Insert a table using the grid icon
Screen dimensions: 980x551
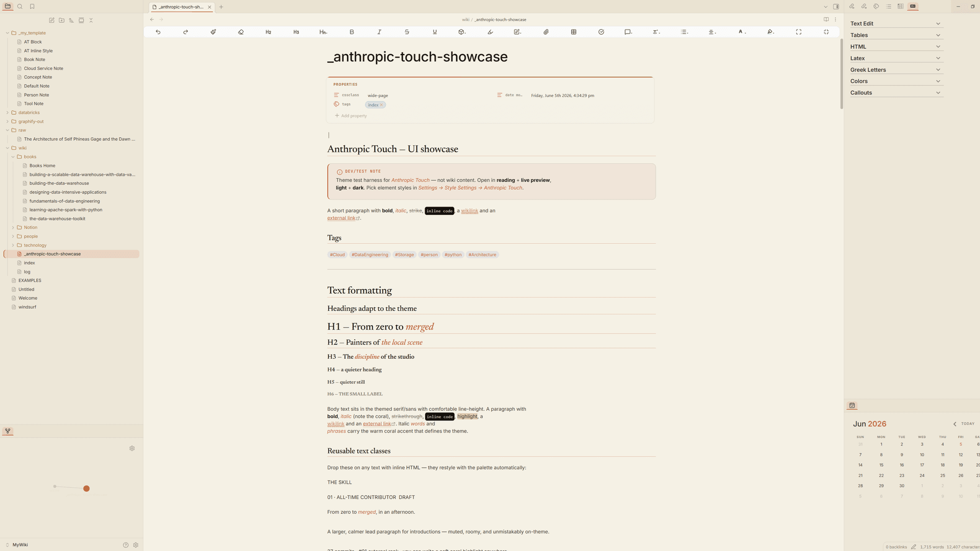tap(574, 32)
